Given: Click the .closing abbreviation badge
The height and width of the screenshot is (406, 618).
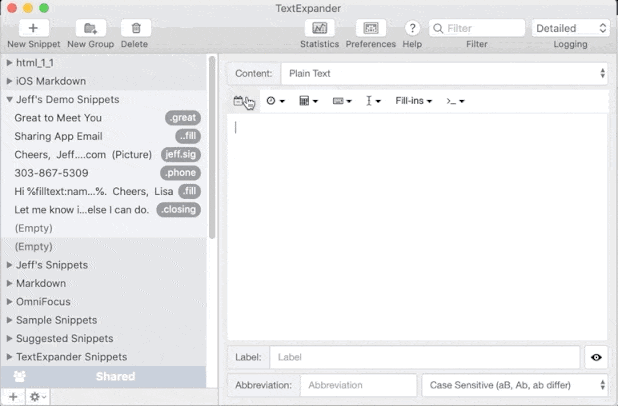Looking at the screenshot, I should (179, 210).
